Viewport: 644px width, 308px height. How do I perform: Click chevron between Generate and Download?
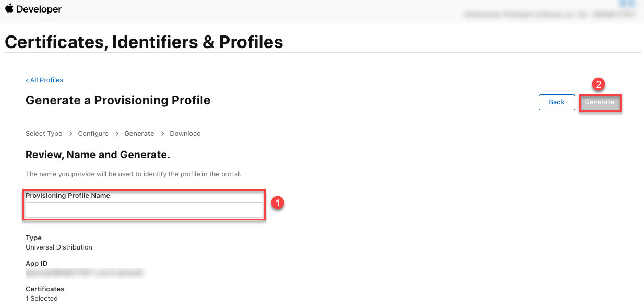(162, 134)
